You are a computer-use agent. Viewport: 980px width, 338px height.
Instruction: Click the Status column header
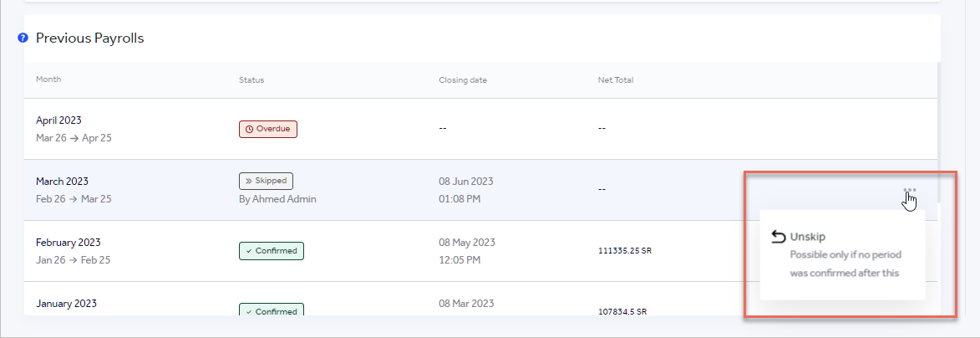coord(251,79)
